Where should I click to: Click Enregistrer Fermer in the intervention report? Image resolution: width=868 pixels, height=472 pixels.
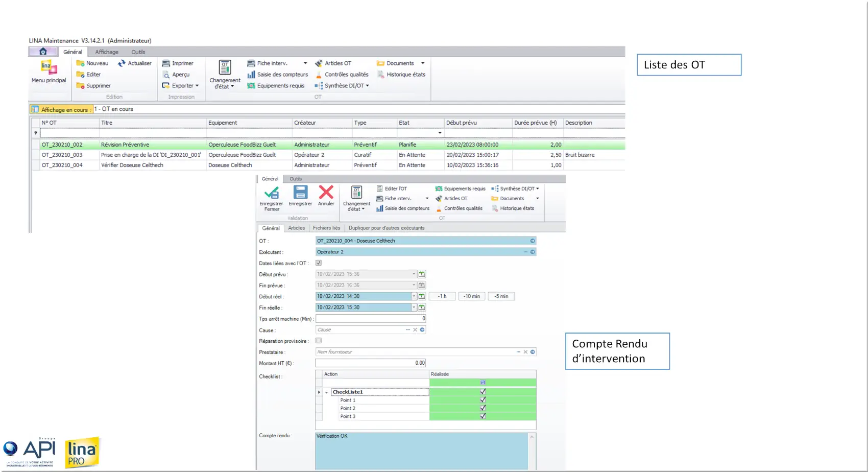(x=272, y=199)
